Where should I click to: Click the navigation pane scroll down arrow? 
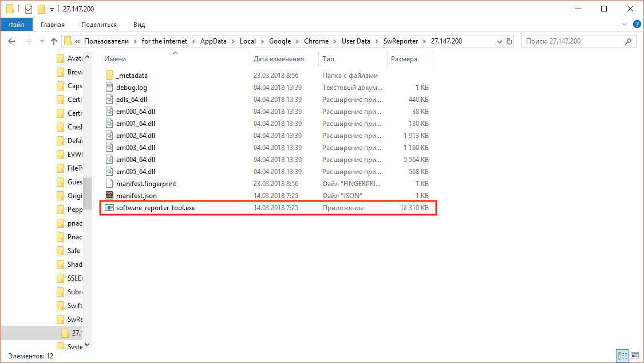tap(88, 345)
